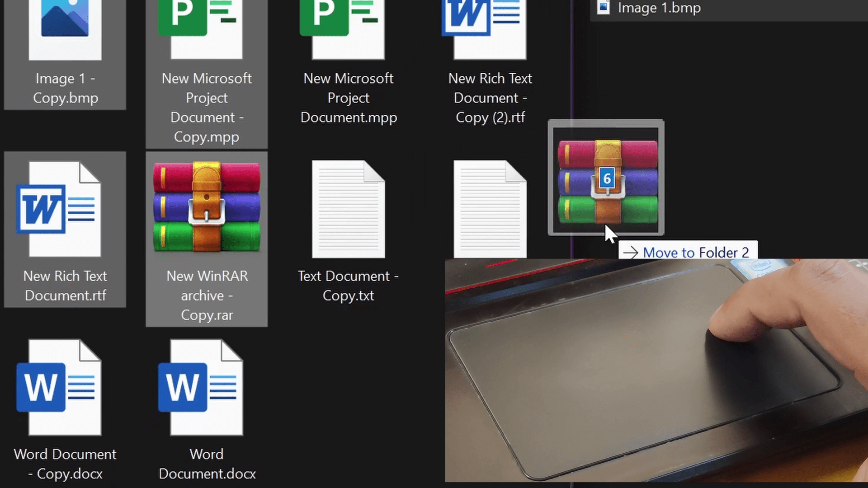Select the New Rich Text Document.rtf file
868x488 pixels.
click(65, 208)
